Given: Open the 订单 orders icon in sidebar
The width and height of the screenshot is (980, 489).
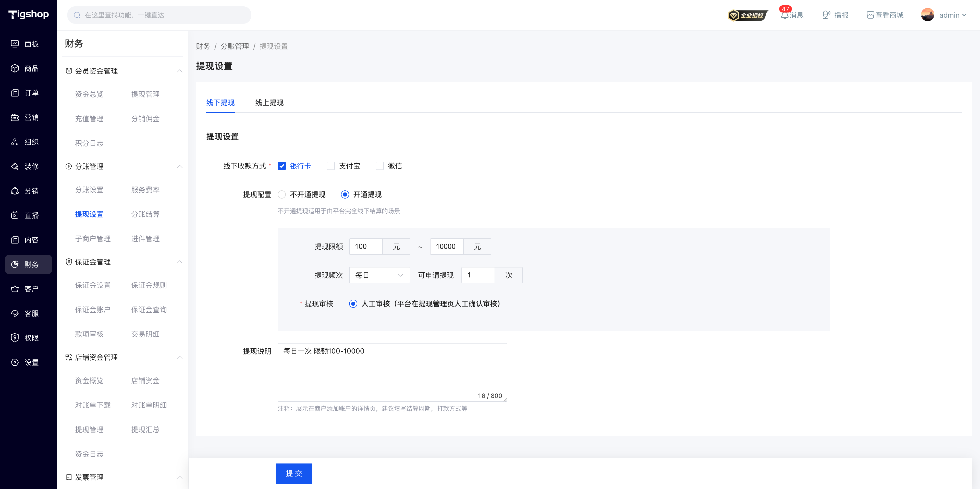Looking at the screenshot, I should 15,93.
